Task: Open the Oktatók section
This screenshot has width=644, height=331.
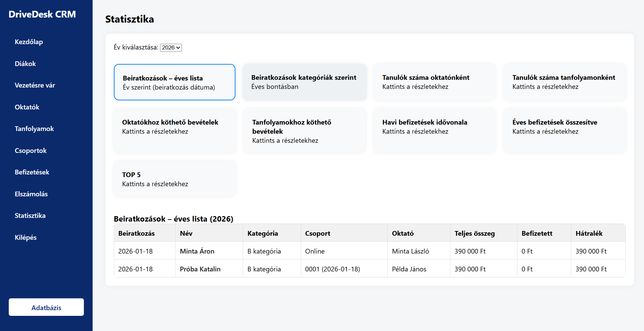Action: point(27,107)
